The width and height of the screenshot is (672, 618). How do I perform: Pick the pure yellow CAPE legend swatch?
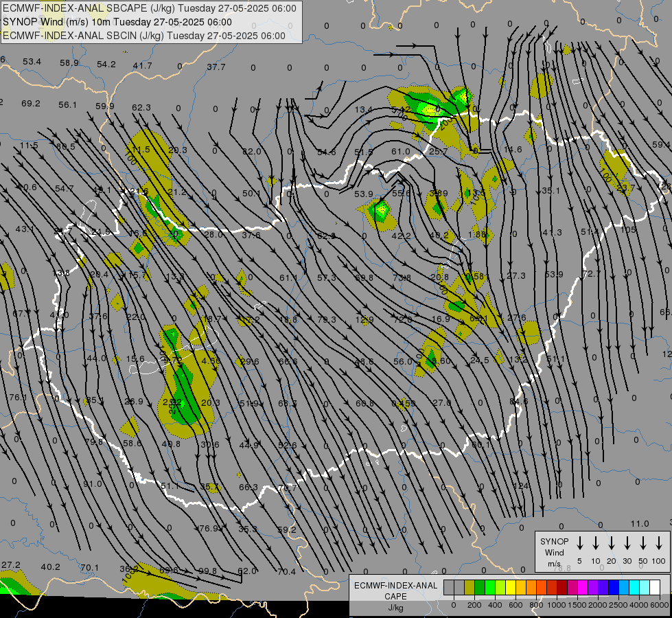tap(511, 587)
